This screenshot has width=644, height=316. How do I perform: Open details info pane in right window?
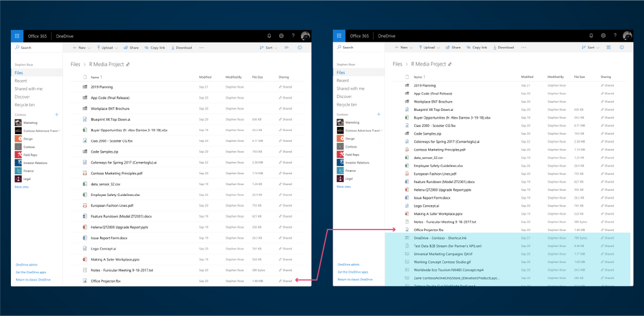coord(621,48)
